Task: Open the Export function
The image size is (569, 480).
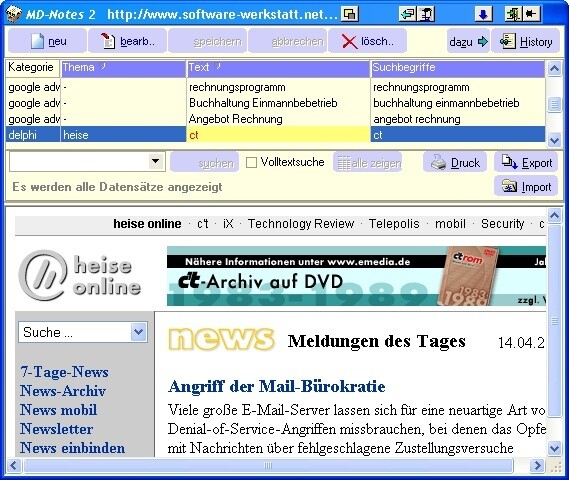Action: point(526,162)
